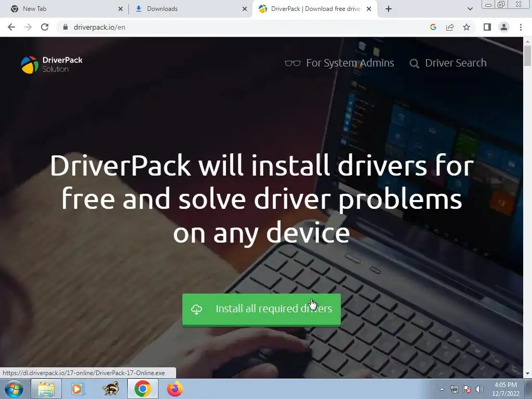Open the Chrome three-dot menu
Viewport: 532px width, 399px height.
point(521,27)
